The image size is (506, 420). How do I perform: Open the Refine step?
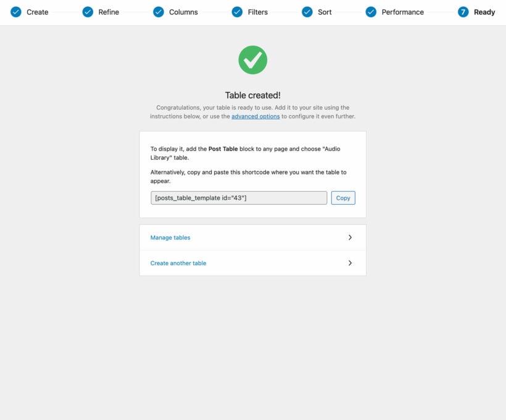(x=107, y=12)
